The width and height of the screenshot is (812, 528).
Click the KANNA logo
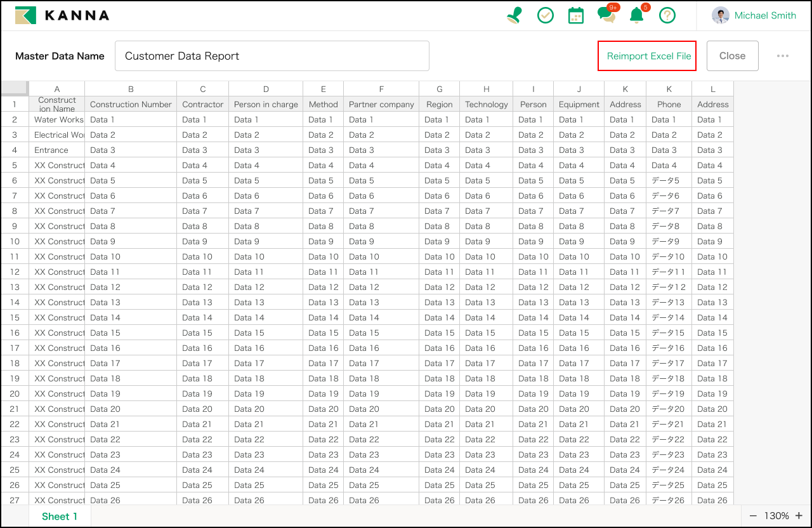click(x=62, y=16)
